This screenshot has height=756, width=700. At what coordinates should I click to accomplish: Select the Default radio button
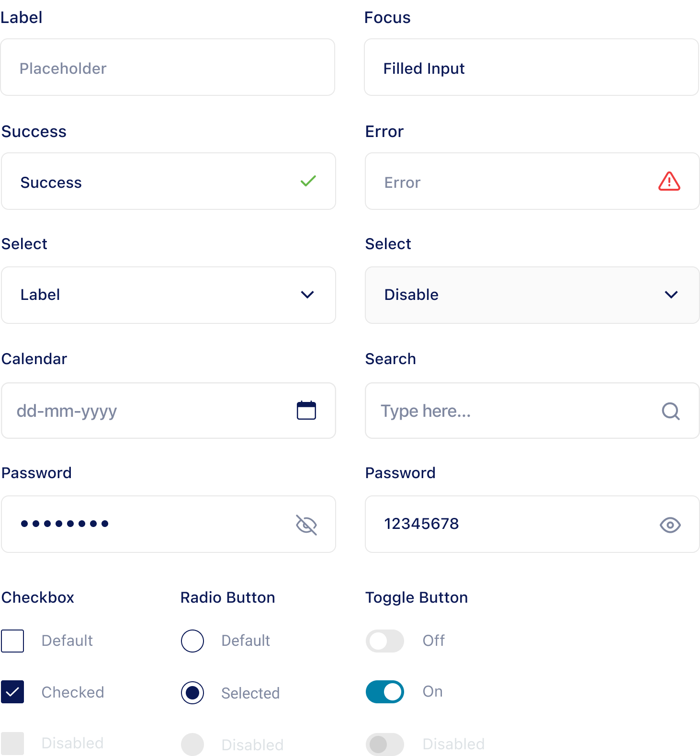click(x=192, y=641)
